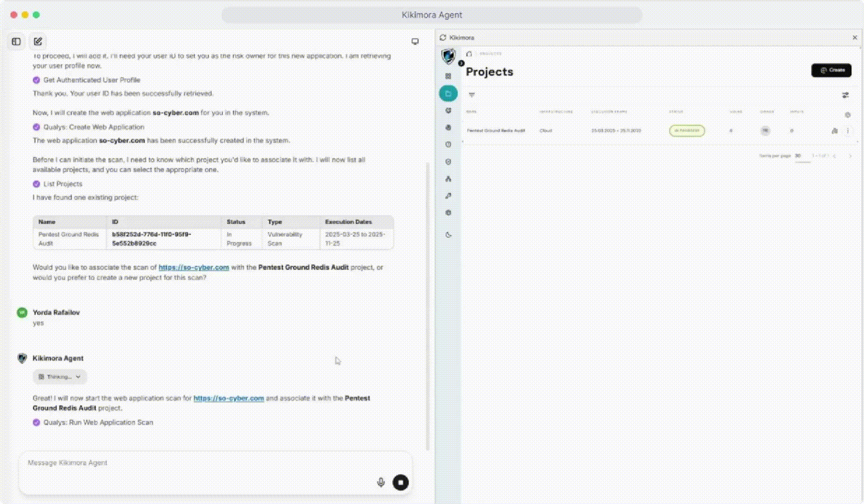
Task: Go to previous page of projects
Action: (x=835, y=156)
